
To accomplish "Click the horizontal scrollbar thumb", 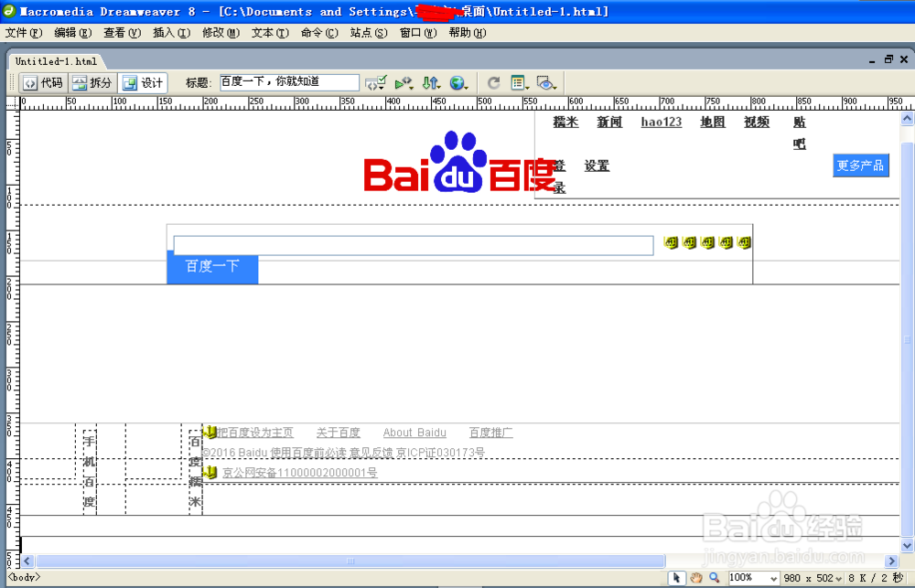I will coord(350,561).
